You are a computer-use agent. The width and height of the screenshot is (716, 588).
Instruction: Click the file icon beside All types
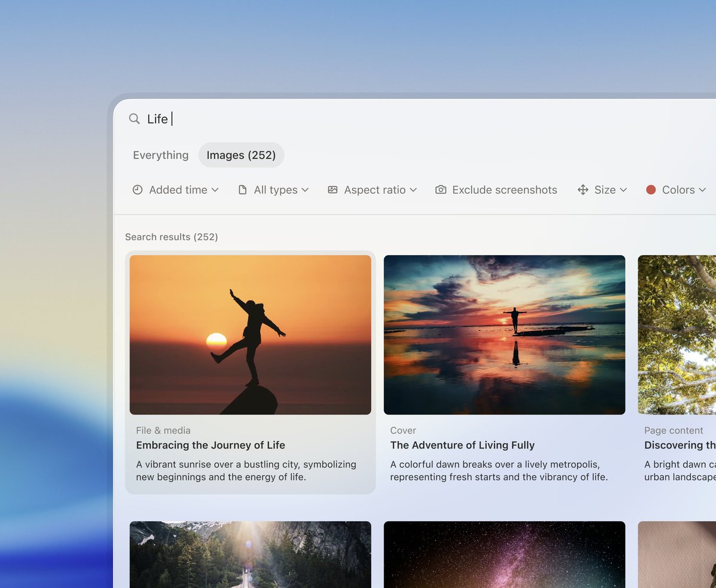[242, 190]
